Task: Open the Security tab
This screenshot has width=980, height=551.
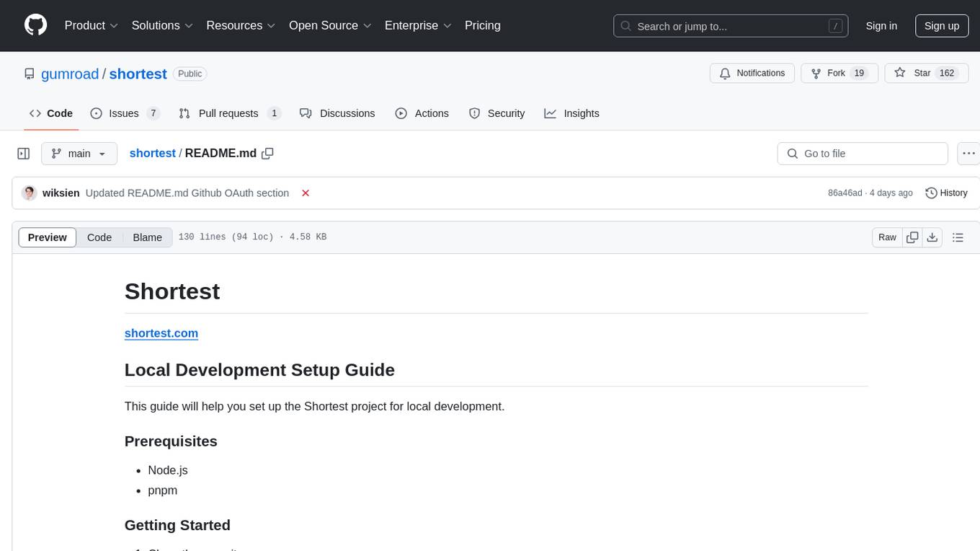Action: tap(497, 113)
